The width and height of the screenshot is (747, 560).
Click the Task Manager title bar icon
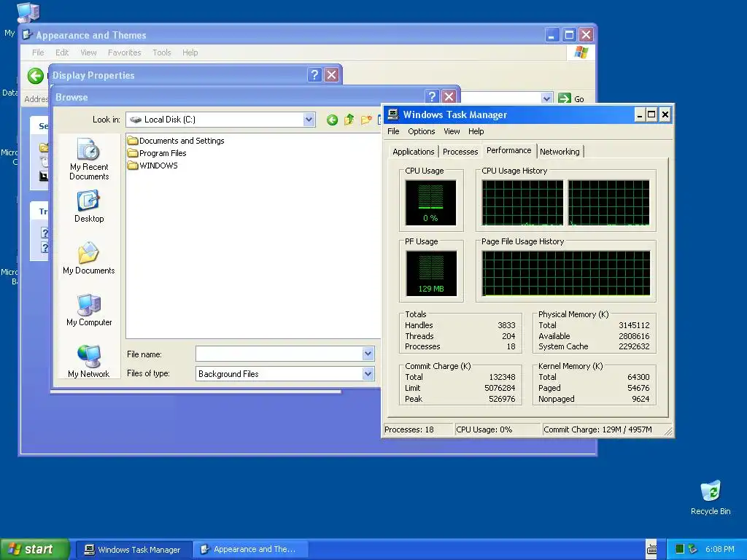pos(393,114)
